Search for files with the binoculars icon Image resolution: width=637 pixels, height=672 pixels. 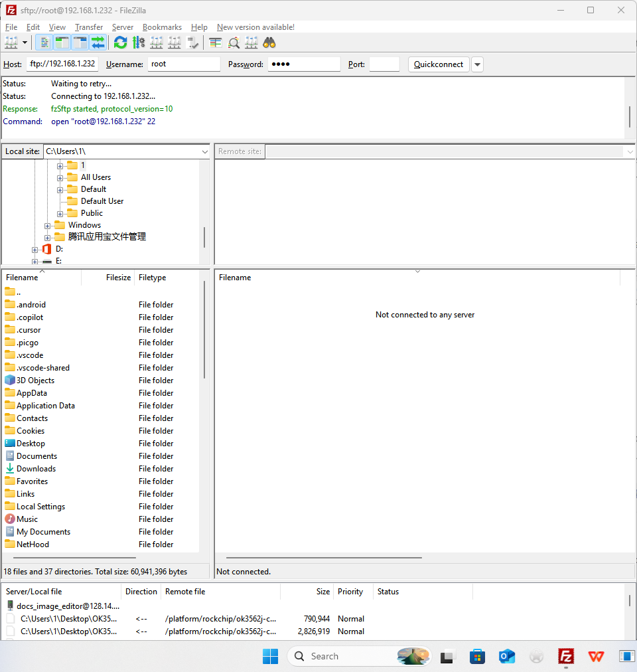[x=269, y=43]
